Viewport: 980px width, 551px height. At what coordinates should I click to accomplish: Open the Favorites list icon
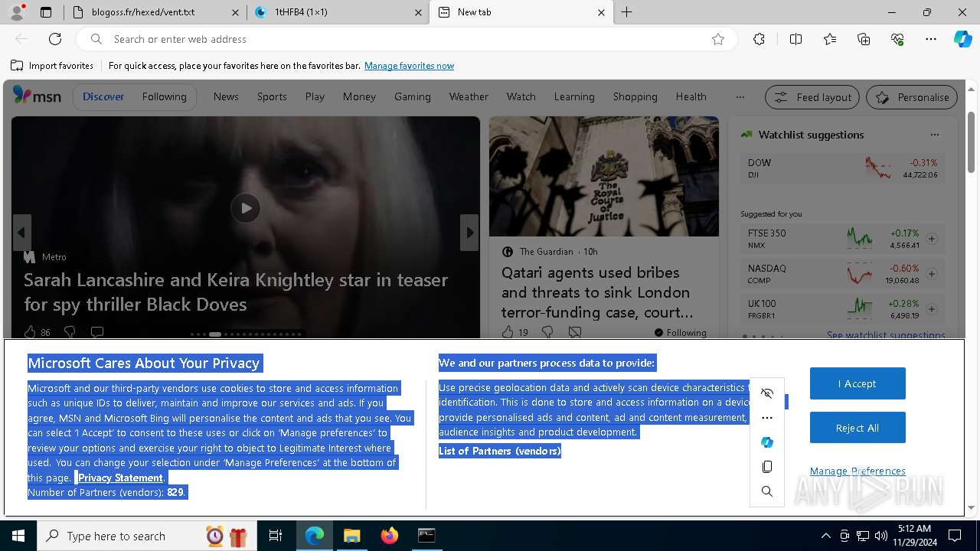pos(830,39)
